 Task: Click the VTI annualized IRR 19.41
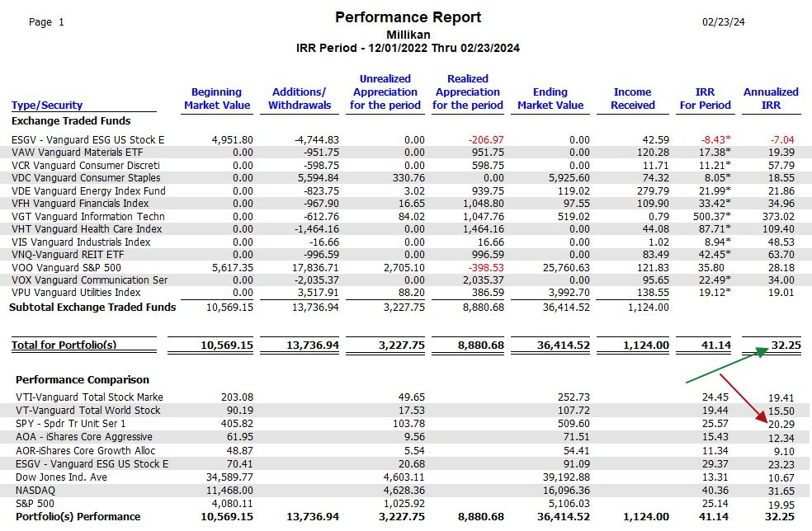point(781,397)
